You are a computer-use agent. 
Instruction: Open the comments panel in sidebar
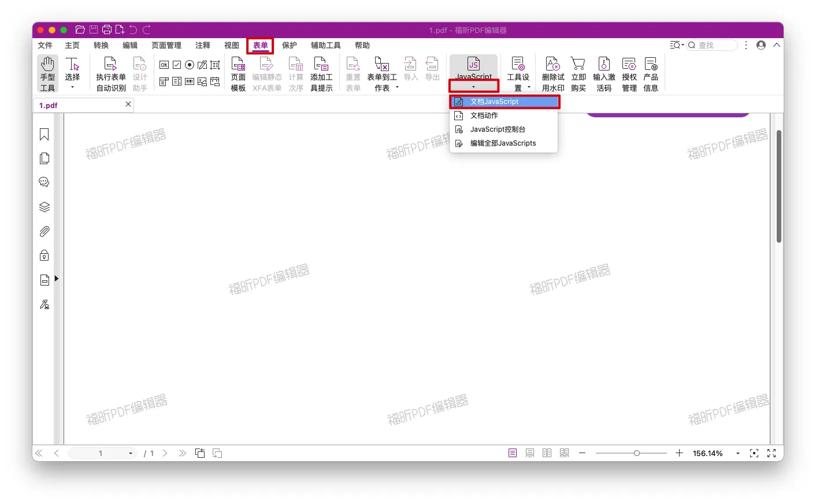[44, 182]
